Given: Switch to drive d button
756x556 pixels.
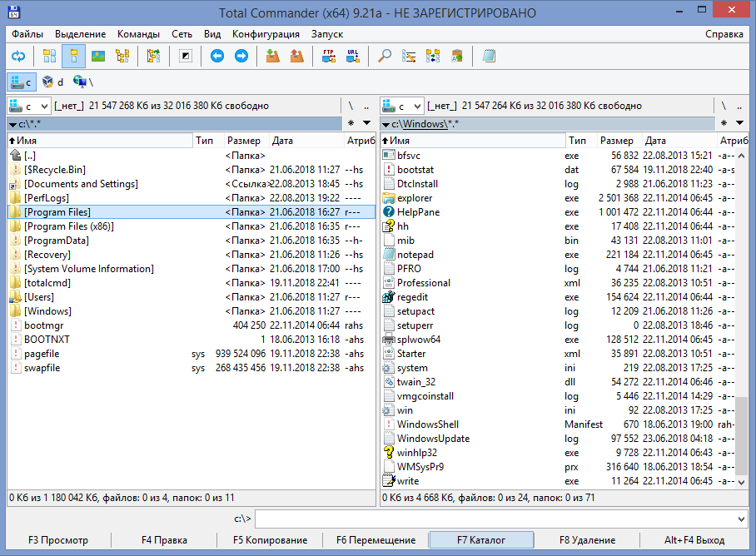Looking at the screenshot, I should pos(53,82).
